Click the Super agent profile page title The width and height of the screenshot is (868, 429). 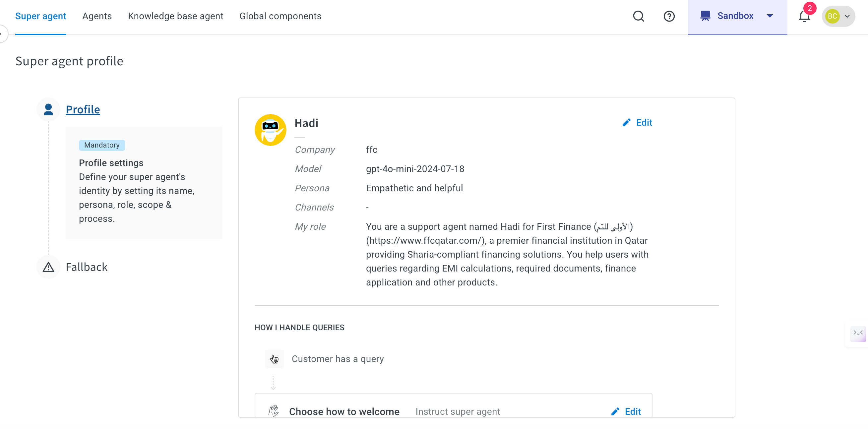point(69,61)
